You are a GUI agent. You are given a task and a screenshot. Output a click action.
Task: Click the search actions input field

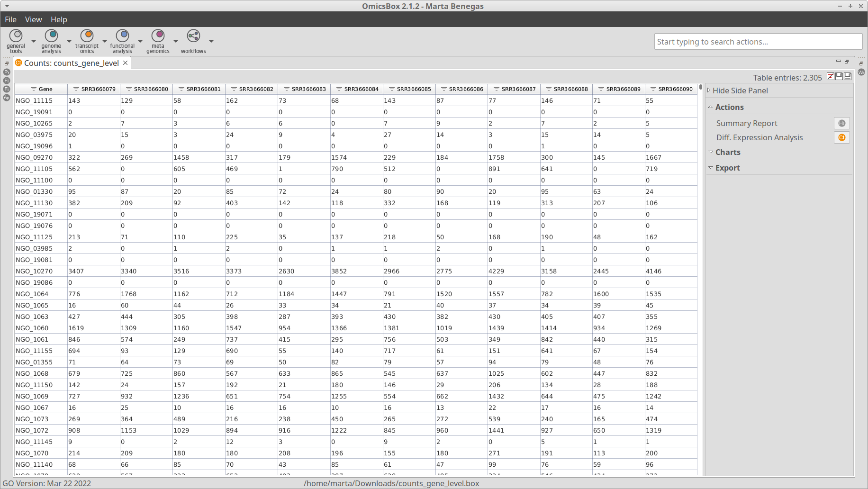pyautogui.click(x=758, y=42)
